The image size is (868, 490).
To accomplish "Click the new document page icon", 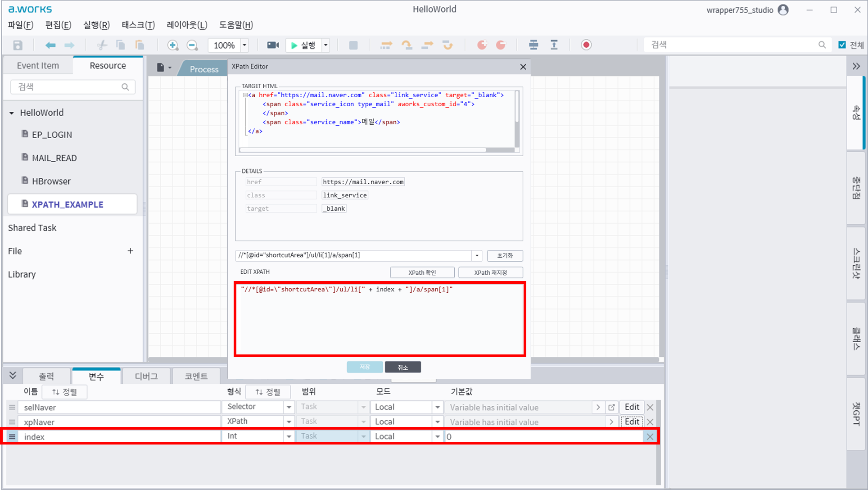I will pyautogui.click(x=160, y=68).
